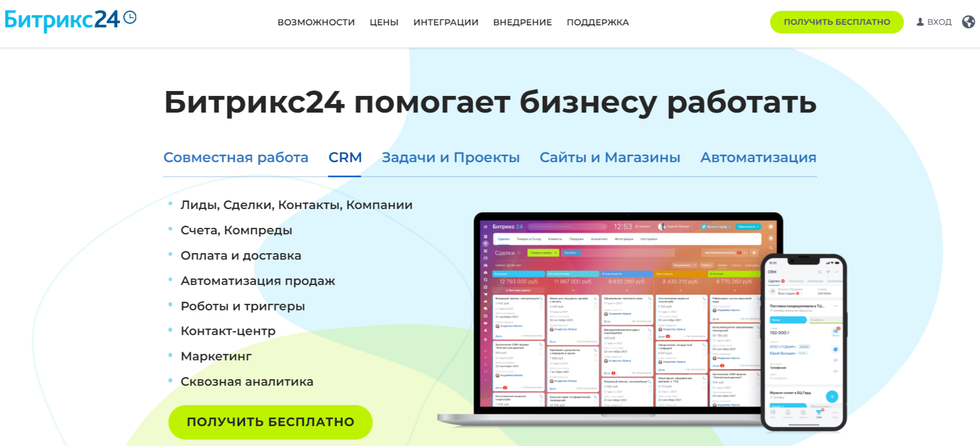This screenshot has width=980, height=446.
Task: Click the large green ПОЛУЧИТЬ БЕСПЛАТНО button below the list
Action: tap(271, 422)
